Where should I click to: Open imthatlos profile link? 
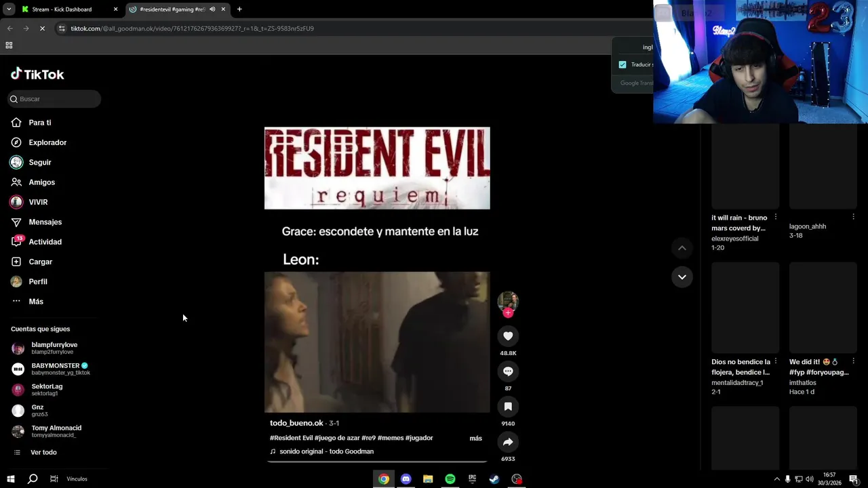coord(803,383)
